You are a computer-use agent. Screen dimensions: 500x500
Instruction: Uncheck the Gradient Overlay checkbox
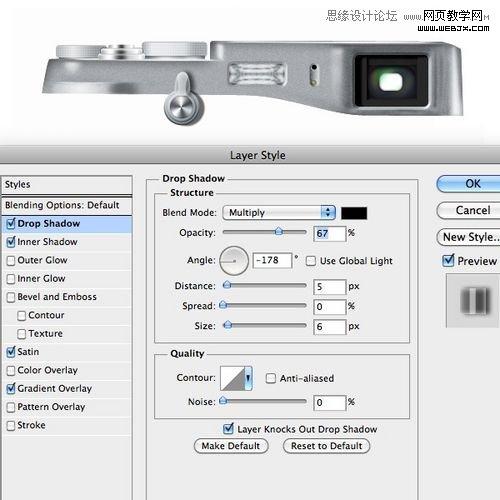11,388
